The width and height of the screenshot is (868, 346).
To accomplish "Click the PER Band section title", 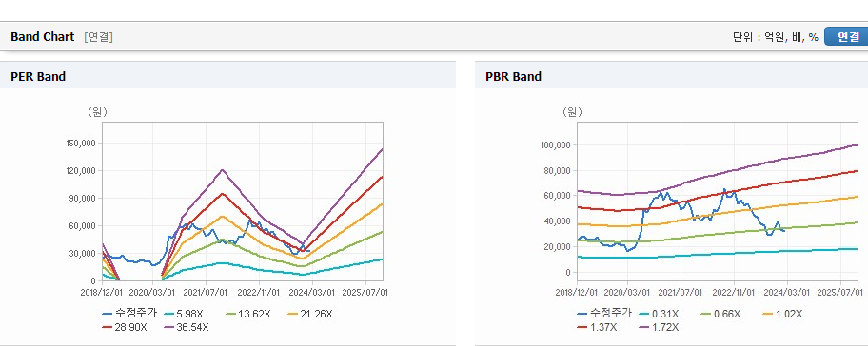I will click(x=38, y=77).
